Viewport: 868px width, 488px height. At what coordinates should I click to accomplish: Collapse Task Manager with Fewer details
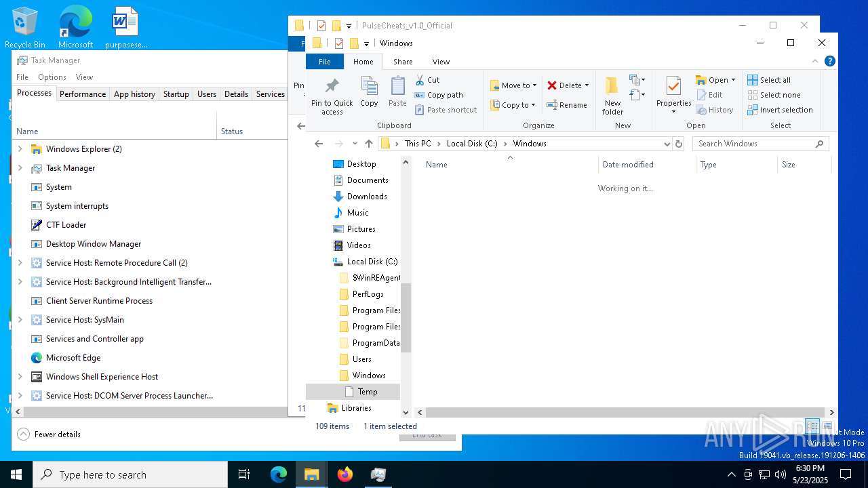(49, 434)
